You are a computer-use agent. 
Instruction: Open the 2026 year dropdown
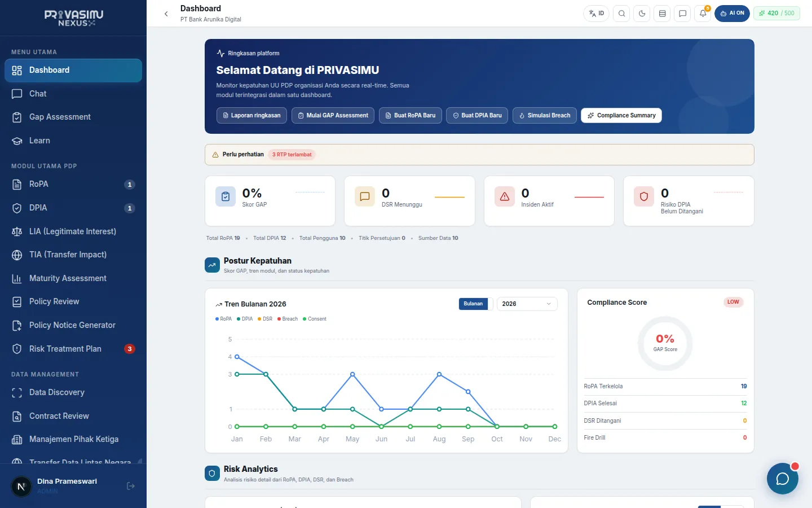(527, 304)
